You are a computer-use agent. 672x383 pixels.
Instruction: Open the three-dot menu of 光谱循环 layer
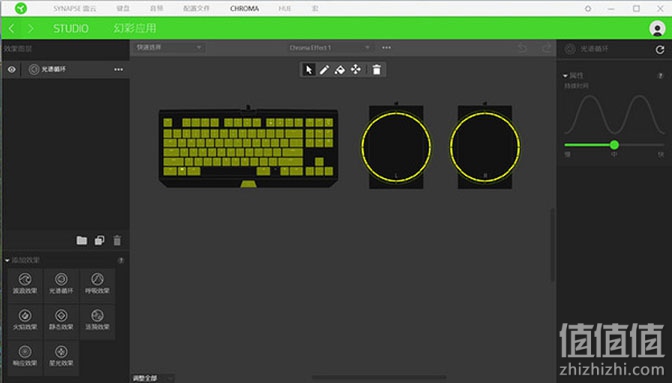tap(119, 69)
